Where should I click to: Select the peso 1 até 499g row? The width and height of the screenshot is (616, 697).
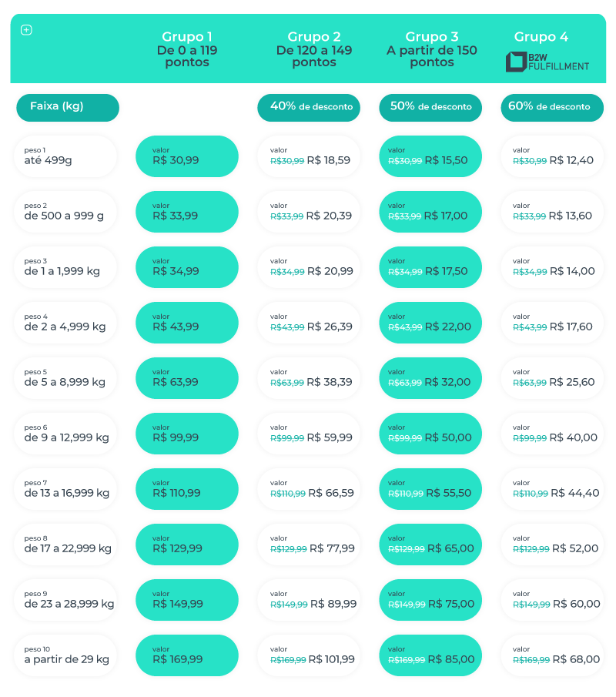65,156
